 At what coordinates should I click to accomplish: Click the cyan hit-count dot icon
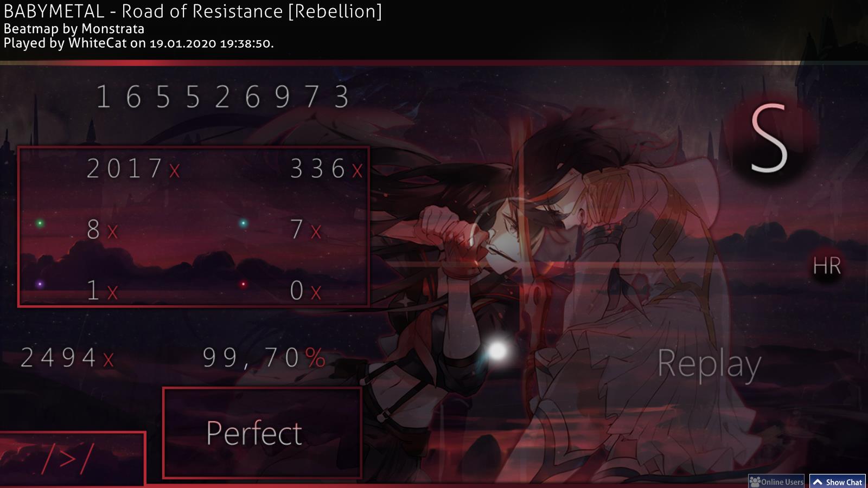pyautogui.click(x=243, y=223)
